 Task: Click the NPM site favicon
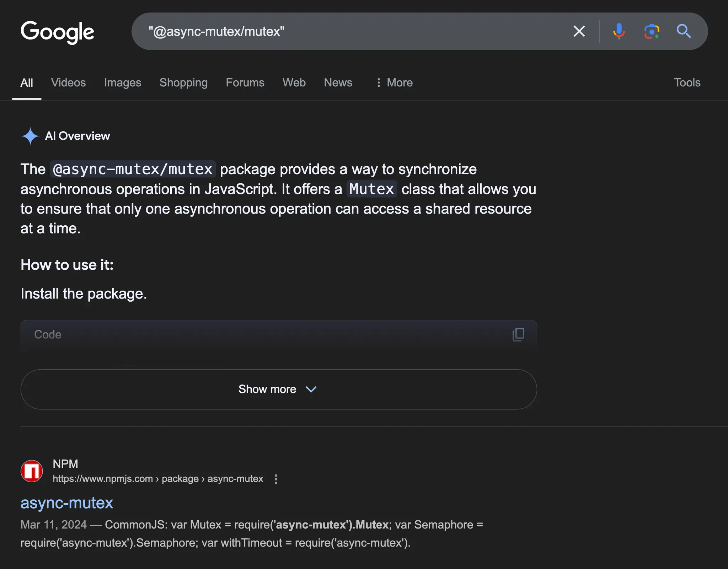[32, 471]
